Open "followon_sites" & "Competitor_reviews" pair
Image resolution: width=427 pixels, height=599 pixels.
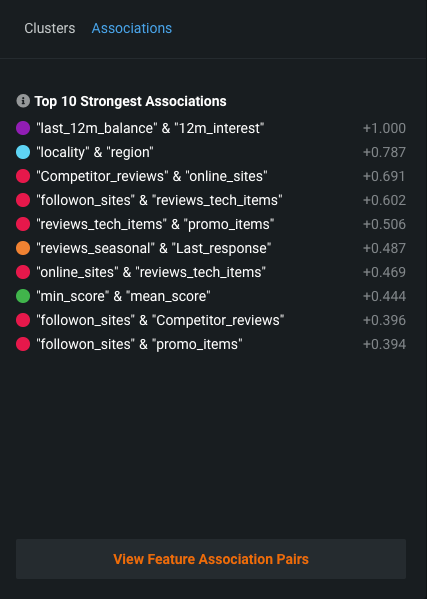211,320
